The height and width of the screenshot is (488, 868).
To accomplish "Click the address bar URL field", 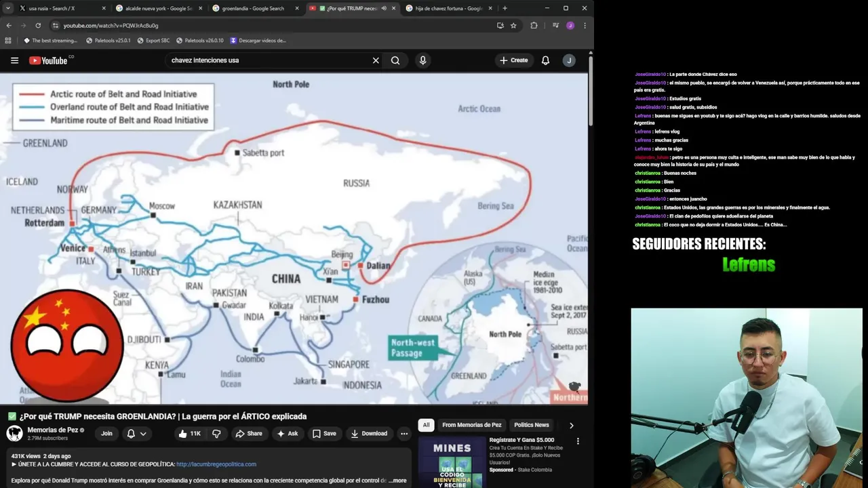I will pos(271,26).
